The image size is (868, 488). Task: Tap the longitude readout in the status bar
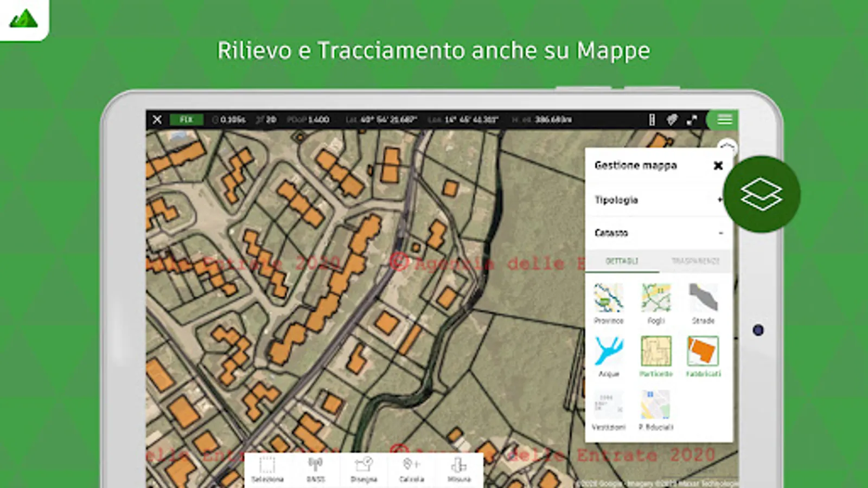tap(463, 120)
